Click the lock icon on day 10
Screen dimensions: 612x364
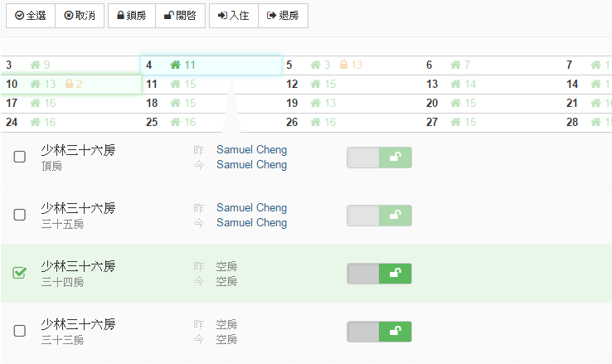coord(69,84)
